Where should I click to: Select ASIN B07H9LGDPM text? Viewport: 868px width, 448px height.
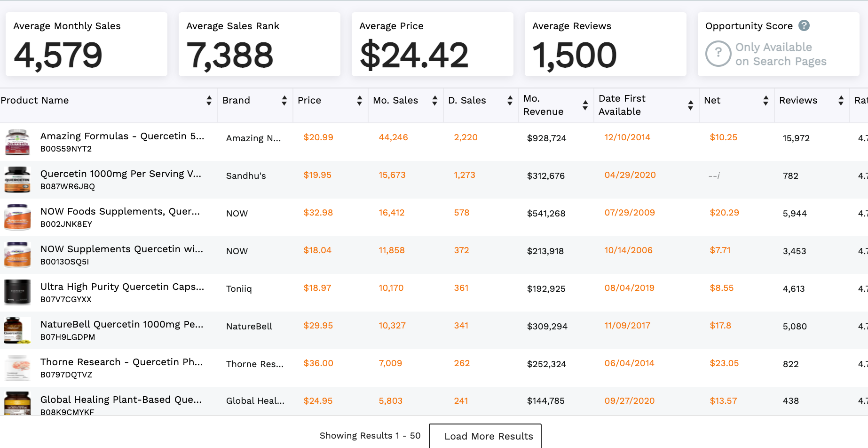click(68, 337)
